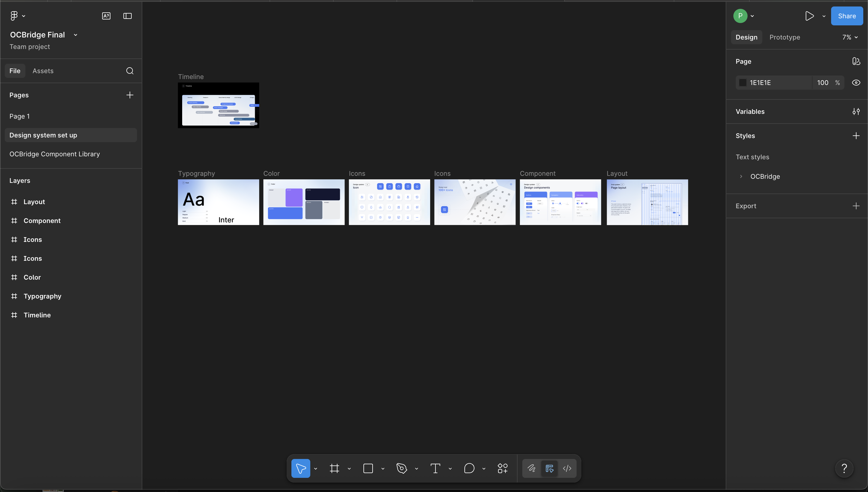868x492 pixels.
Task: Select Design system set up page
Action: click(71, 135)
